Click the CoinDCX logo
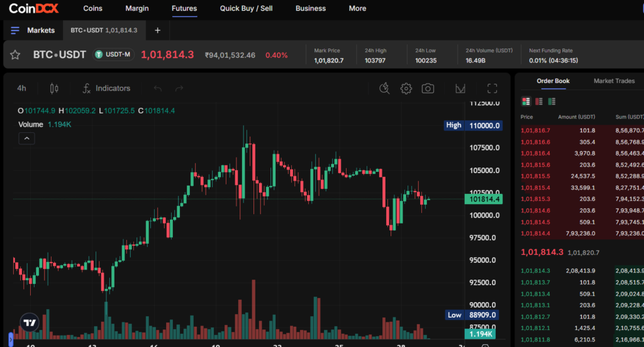The height and width of the screenshot is (347, 644). pos(34,8)
